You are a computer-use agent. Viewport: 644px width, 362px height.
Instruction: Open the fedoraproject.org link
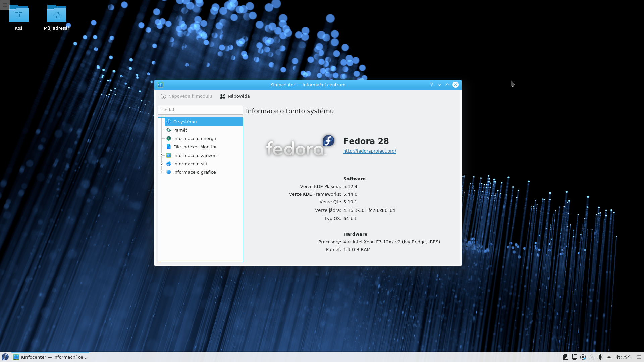pos(370,151)
